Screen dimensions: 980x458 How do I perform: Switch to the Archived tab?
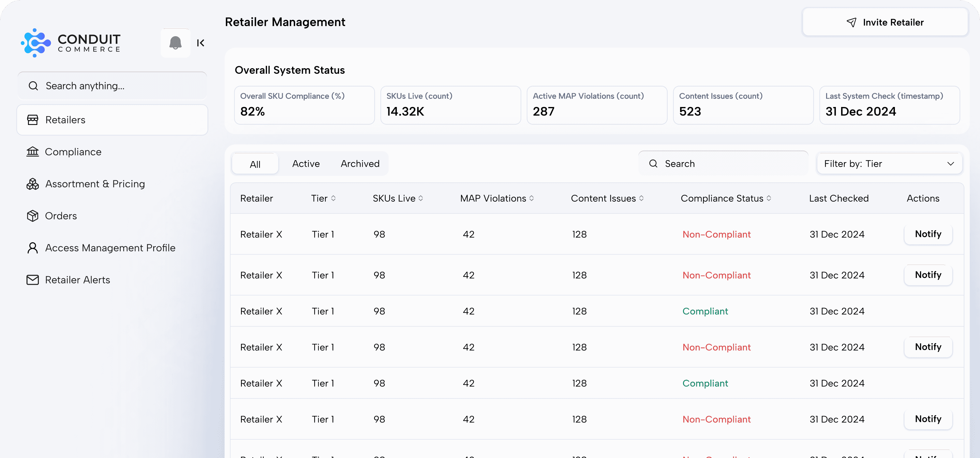[x=360, y=164]
